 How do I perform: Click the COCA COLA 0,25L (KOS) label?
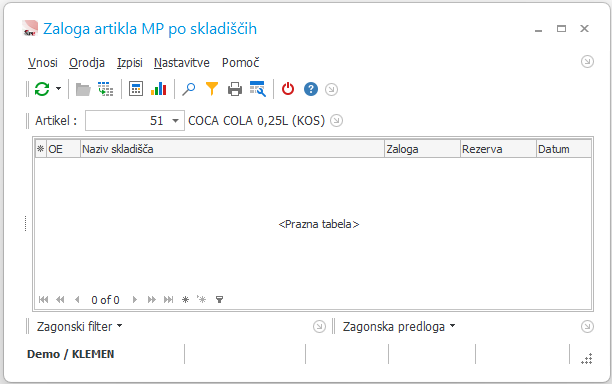(x=256, y=121)
